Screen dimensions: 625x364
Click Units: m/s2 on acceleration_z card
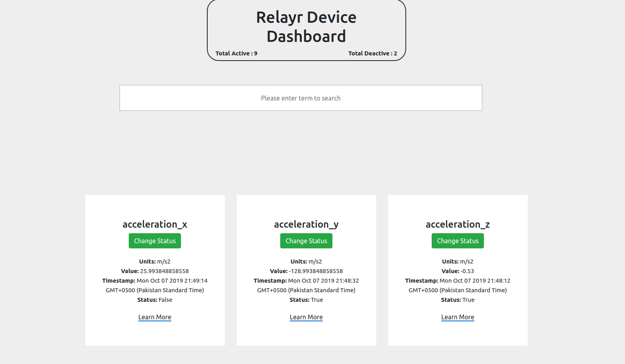click(x=458, y=262)
